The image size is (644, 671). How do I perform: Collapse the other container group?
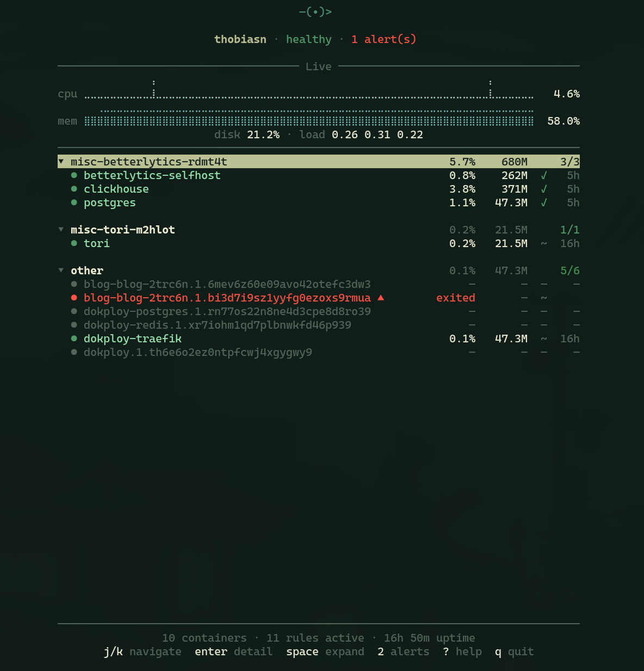[x=61, y=270]
